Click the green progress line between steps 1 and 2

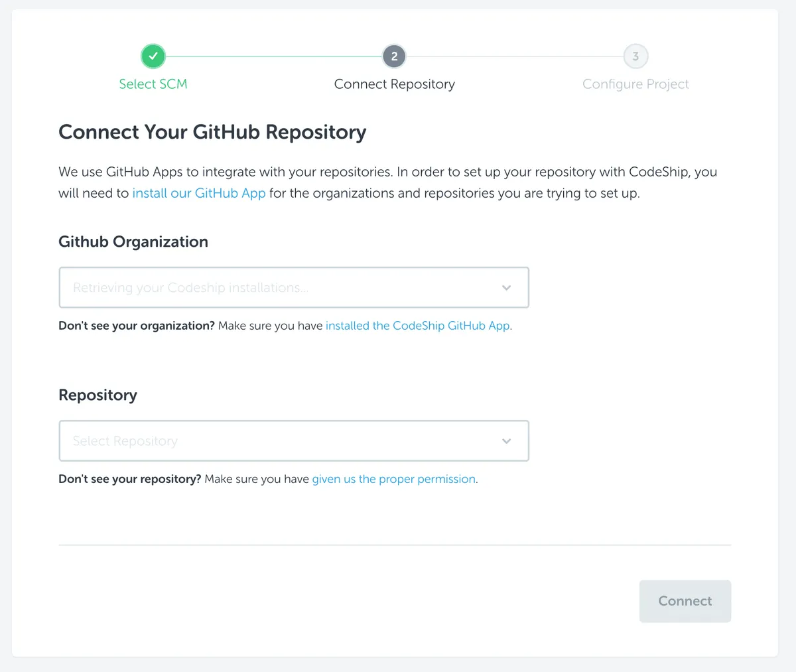[x=273, y=56]
